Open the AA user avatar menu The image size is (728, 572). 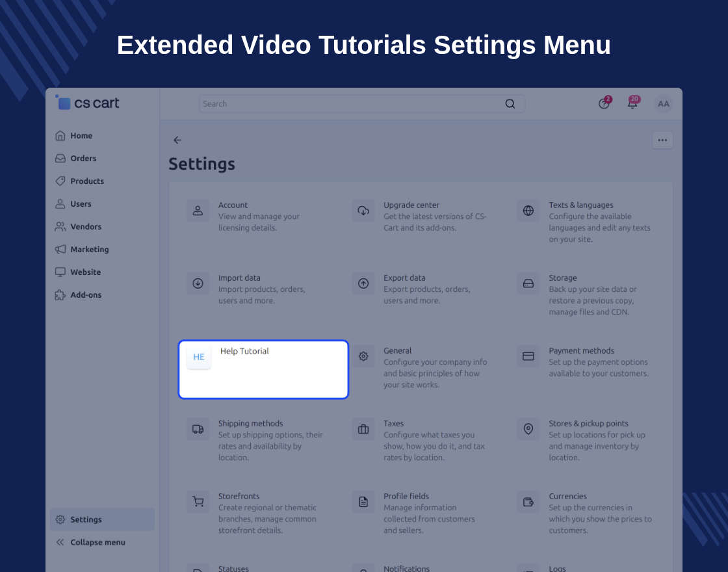point(664,104)
